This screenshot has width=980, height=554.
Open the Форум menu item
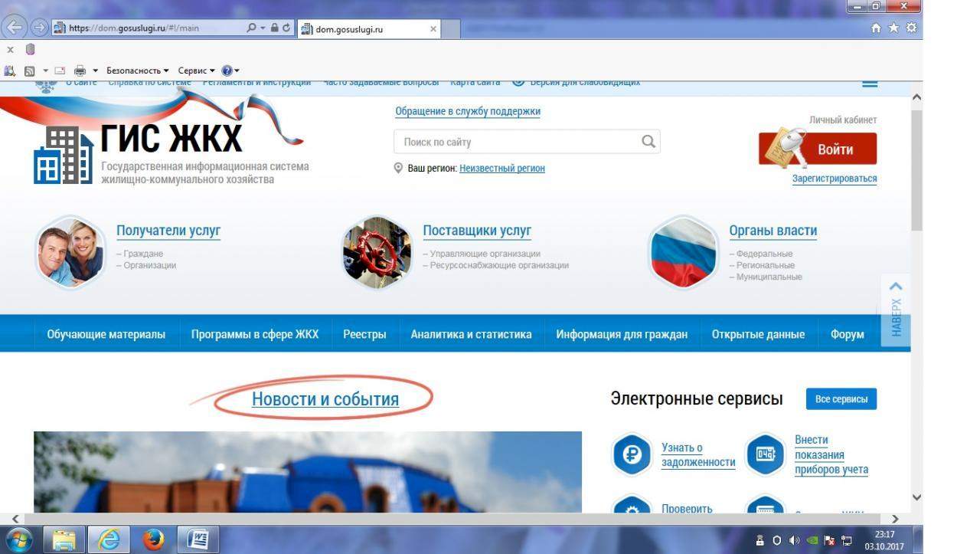848,334
